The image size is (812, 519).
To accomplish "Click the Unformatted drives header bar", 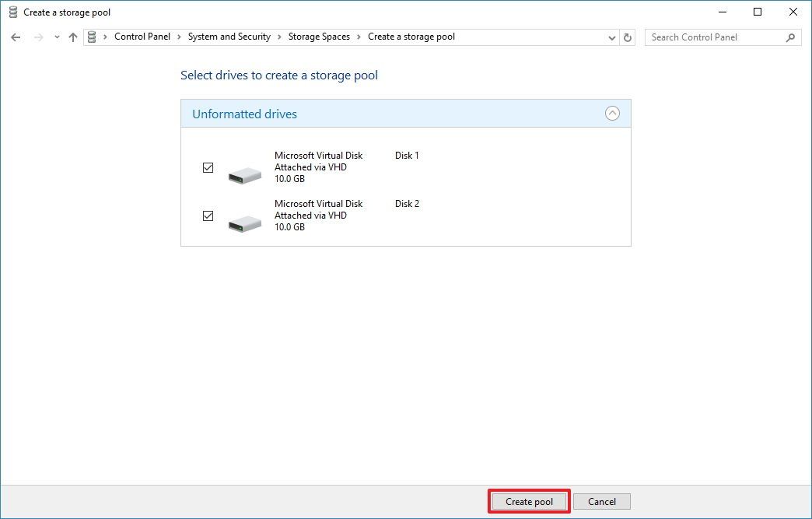I will point(389,114).
